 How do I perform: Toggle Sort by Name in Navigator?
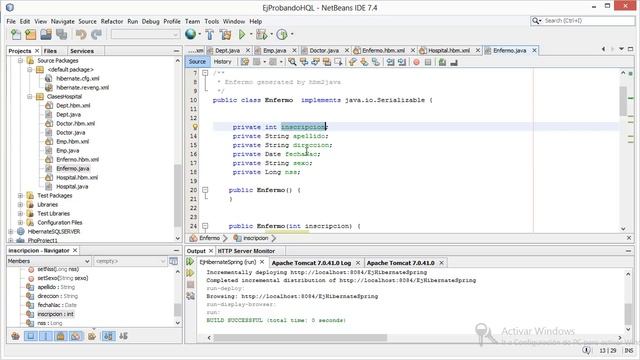click(108, 336)
